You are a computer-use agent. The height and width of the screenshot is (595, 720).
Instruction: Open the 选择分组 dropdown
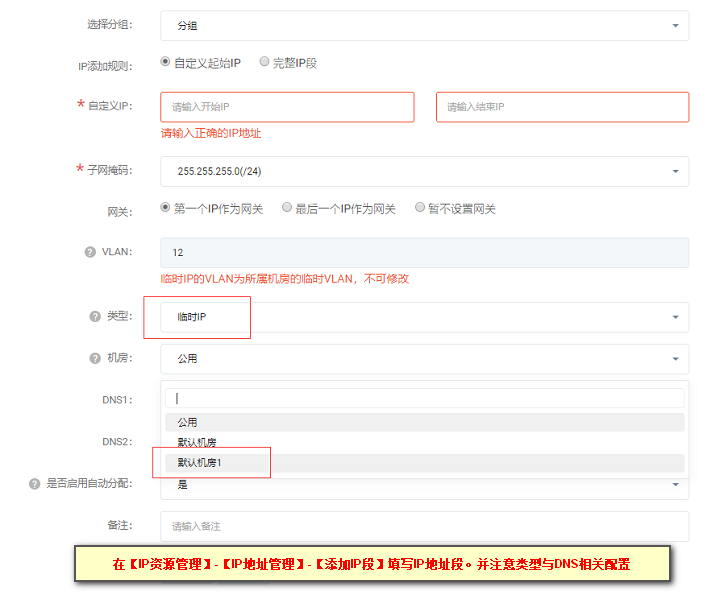(x=424, y=26)
